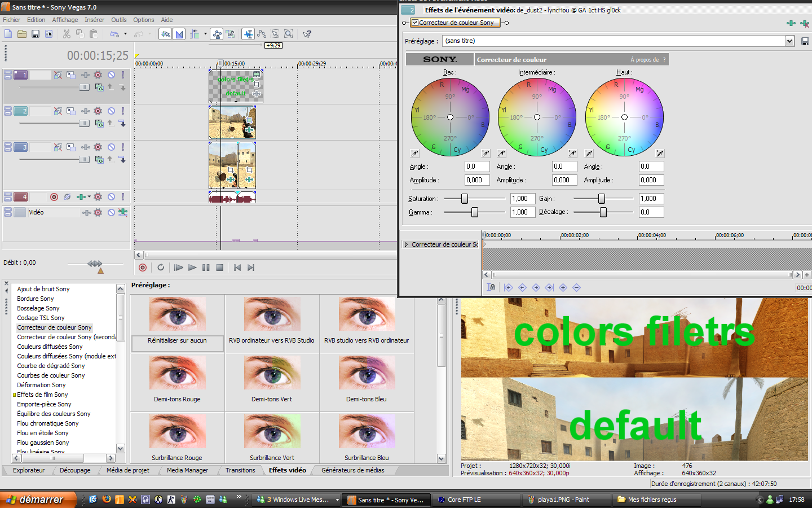
Task: Toggle Auto Ripple in the main toolbar
Action: 195,34
